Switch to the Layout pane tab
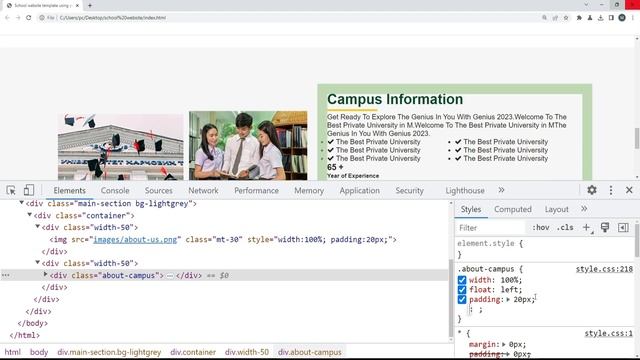Image resolution: width=640 pixels, height=360 pixels. (556, 209)
